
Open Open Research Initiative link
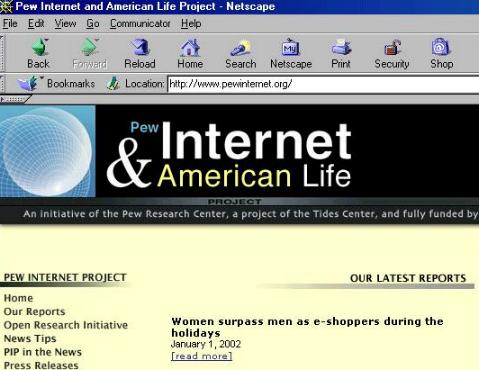pyautogui.click(x=66, y=325)
